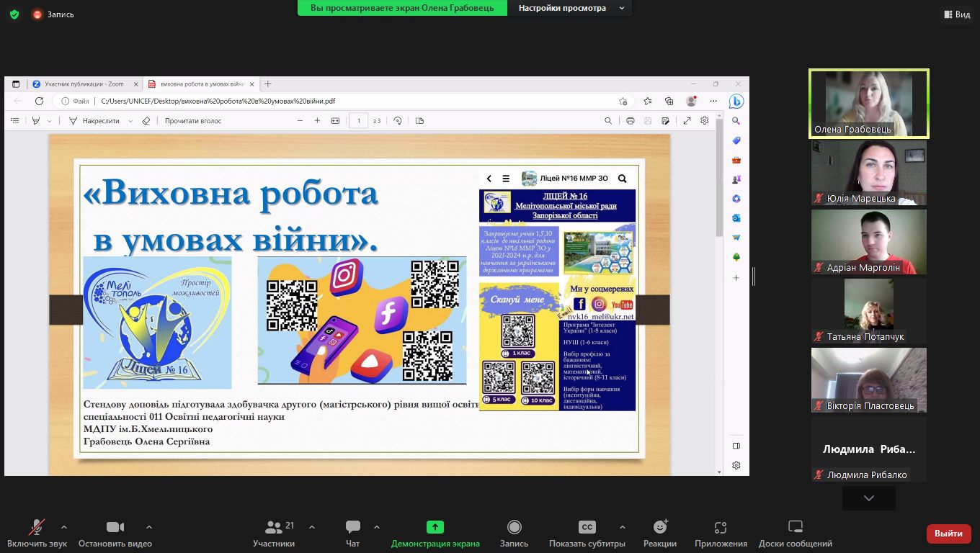
Task: Expand audio options arrow next to microphone
Action: click(64, 527)
